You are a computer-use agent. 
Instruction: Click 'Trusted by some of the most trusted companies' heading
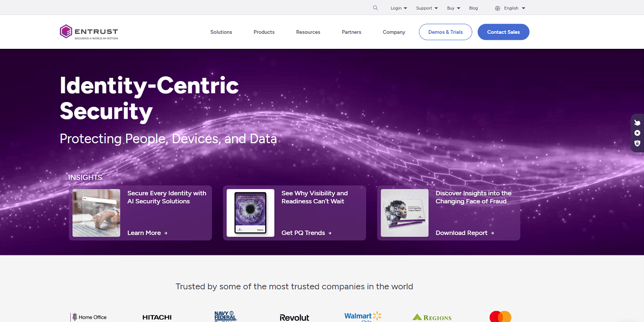point(295,287)
